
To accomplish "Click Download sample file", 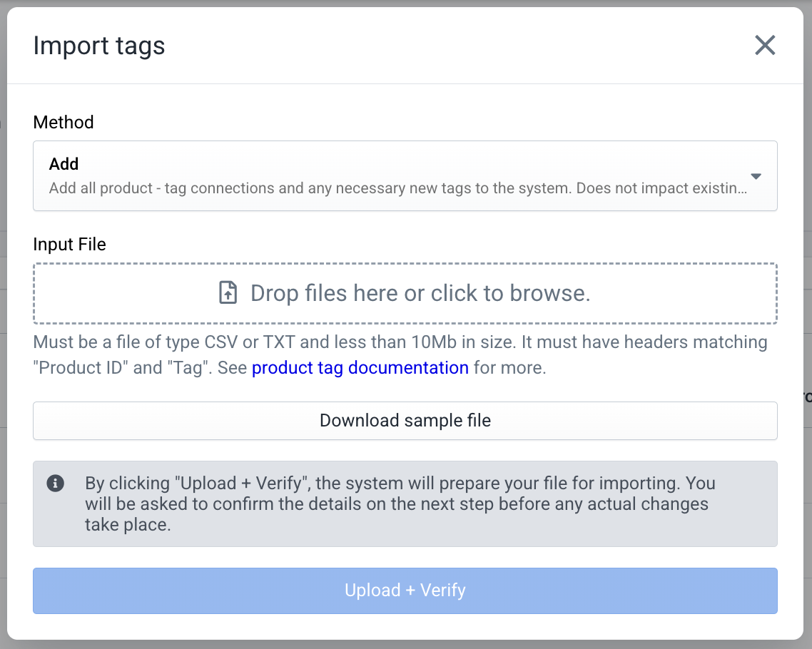I will pyautogui.click(x=405, y=421).
